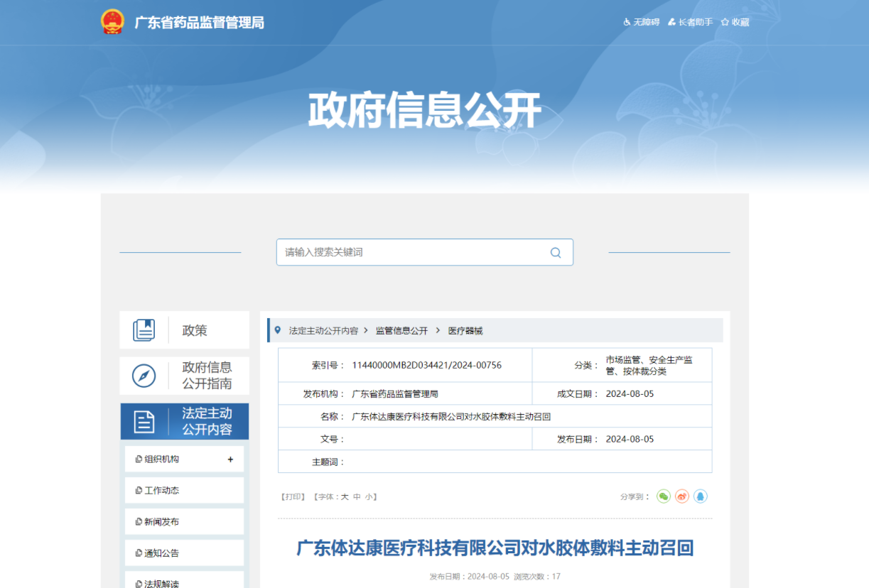Select the 法定主动公开内容 sidebar tab
869x588 pixels.
184,422
